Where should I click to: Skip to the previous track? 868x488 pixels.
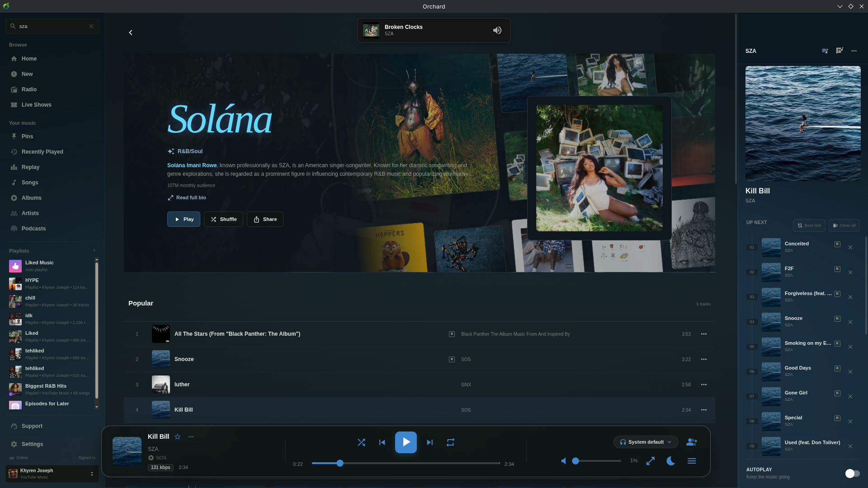click(x=382, y=442)
